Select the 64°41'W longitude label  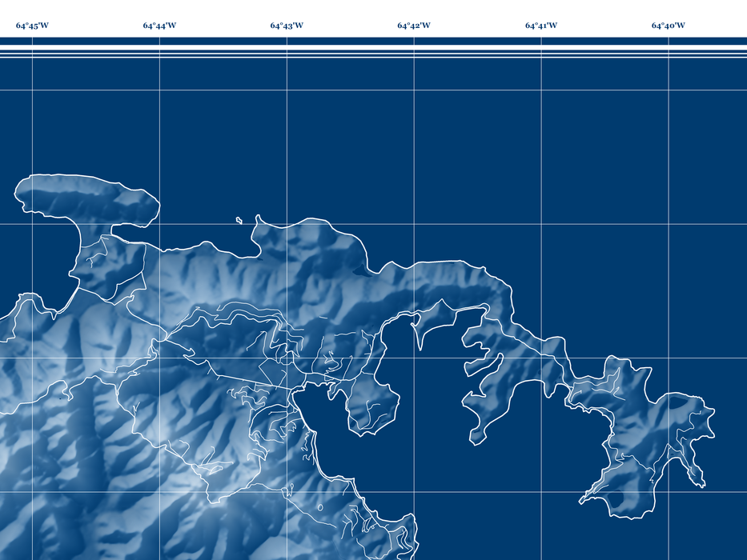(x=541, y=26)
